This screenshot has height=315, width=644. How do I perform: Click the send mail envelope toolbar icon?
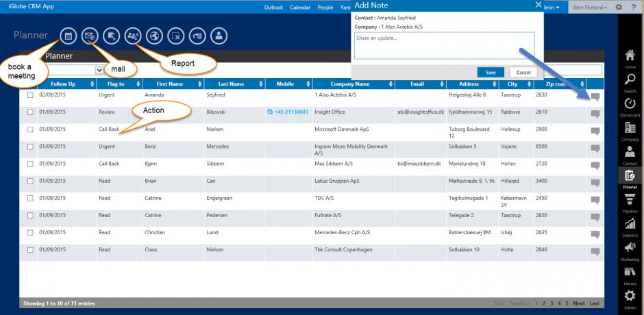coord(90,36)
